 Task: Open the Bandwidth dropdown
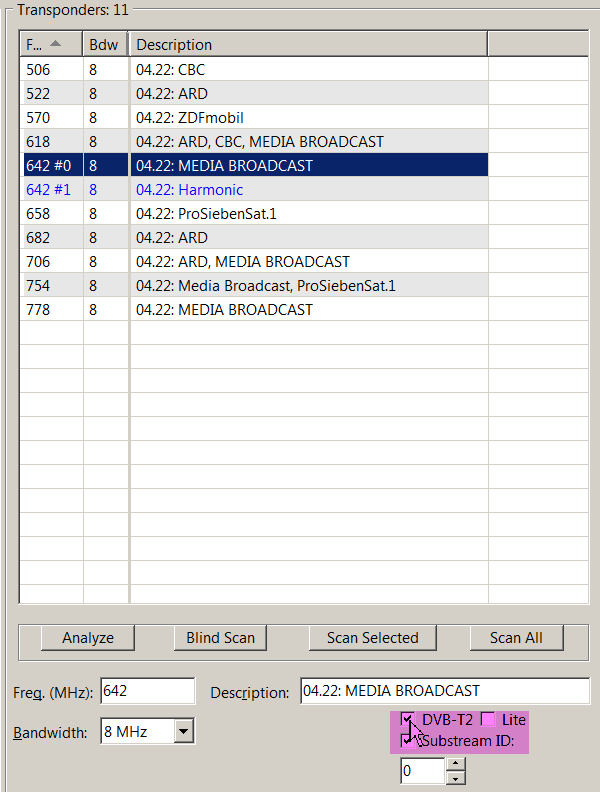184,731
